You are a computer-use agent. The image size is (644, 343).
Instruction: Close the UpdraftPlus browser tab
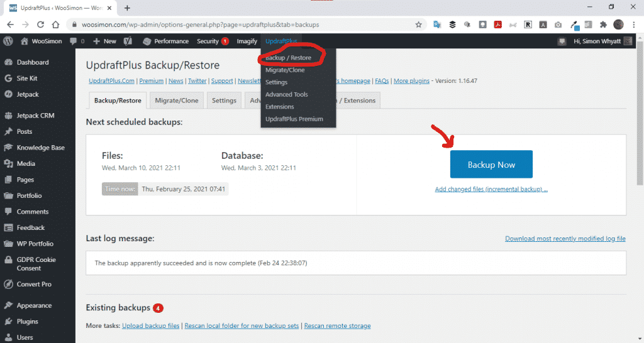click(x=109, y=8)
